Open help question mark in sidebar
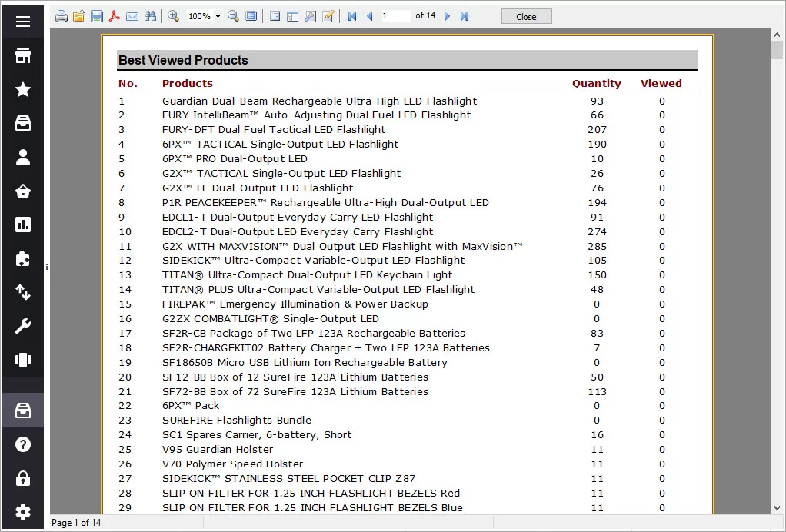This screenshot has width=786, height=532. (x=23, y=445)
